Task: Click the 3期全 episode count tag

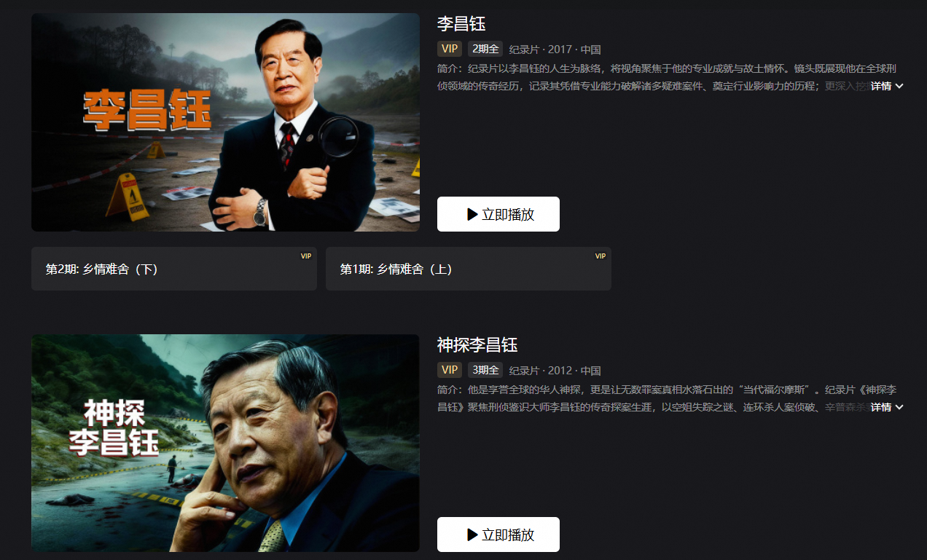Action: 485,370
